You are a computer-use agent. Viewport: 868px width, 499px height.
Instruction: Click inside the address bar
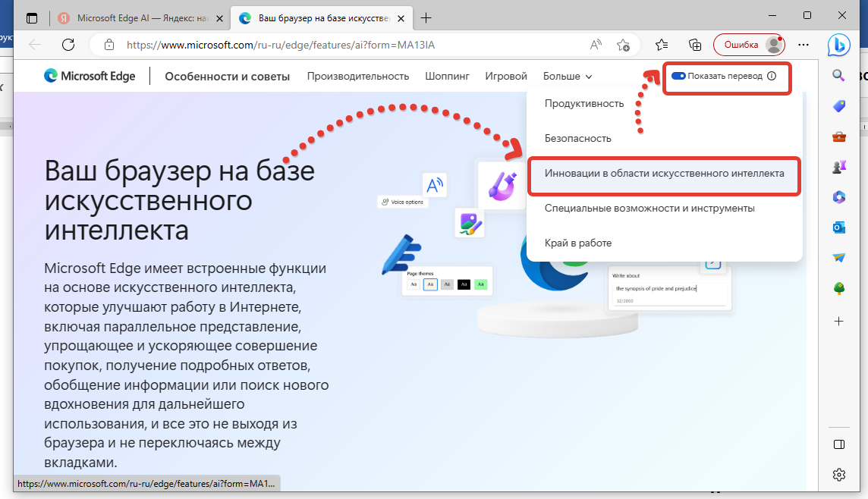coord(341,45)
